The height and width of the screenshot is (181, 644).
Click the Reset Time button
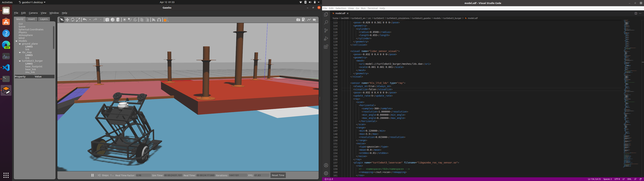pyautogui.click(x=278, y=175)
